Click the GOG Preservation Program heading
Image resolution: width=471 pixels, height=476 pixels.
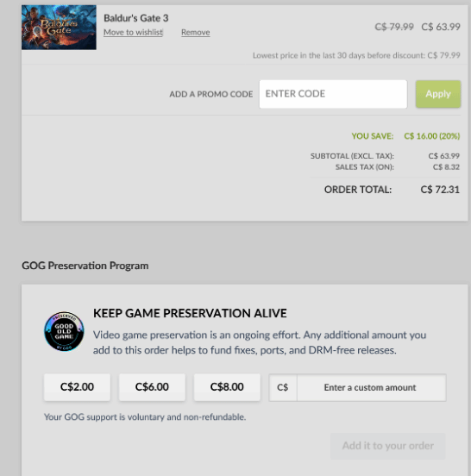(85, 266)
